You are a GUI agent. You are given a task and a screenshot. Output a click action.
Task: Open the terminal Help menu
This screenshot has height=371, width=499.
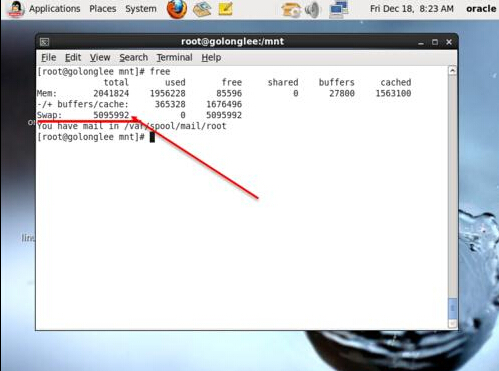(x=211, y=58)
